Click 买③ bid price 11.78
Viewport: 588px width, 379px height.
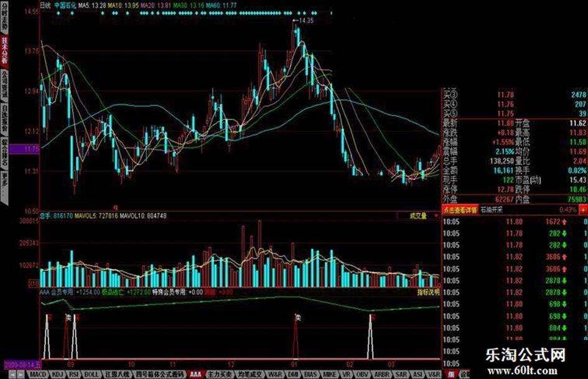pyautogui.click(x=505, y=95)
